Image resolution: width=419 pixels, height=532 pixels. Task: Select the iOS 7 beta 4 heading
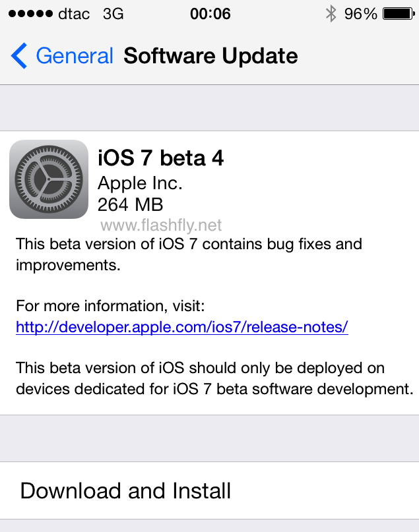coord(160,158)
